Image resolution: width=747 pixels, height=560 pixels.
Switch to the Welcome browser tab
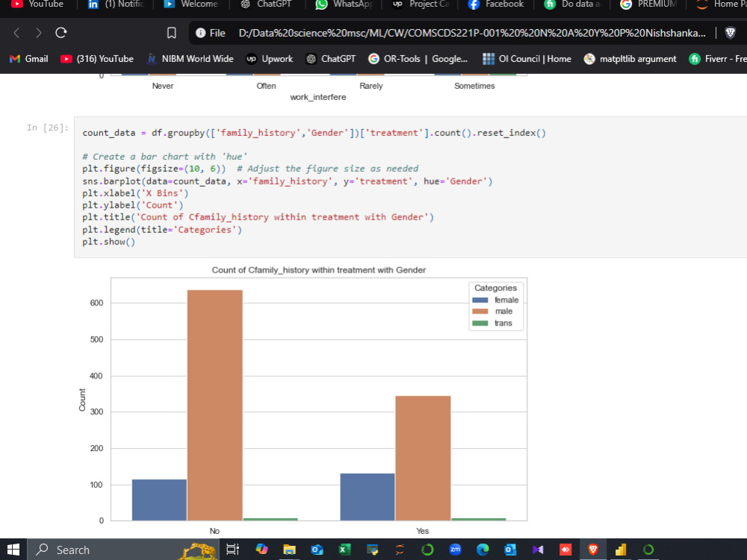point(190,4)
